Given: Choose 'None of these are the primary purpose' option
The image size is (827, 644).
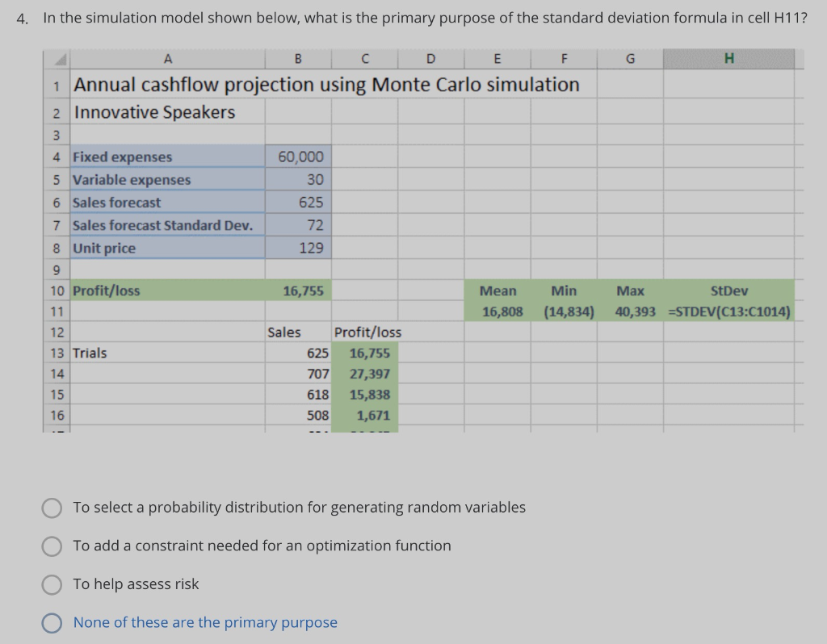Looking at the screenshot, I should [x=52, y=623].
